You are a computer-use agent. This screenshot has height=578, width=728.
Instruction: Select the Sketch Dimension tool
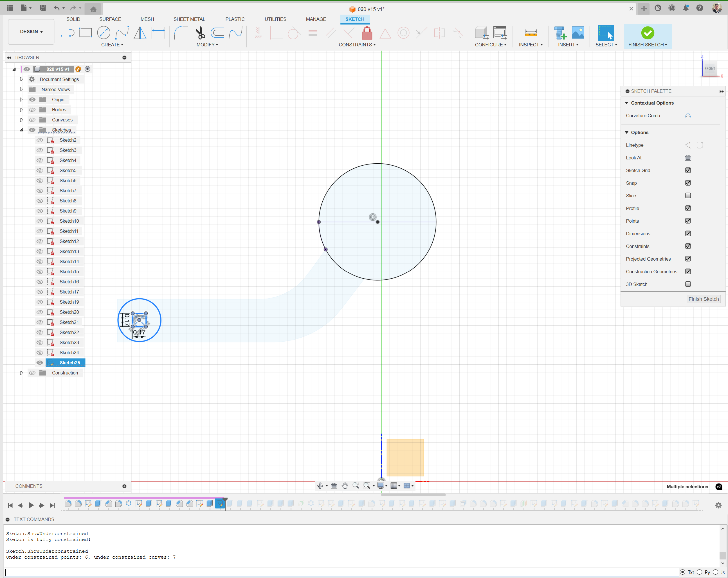pos(158,33)
